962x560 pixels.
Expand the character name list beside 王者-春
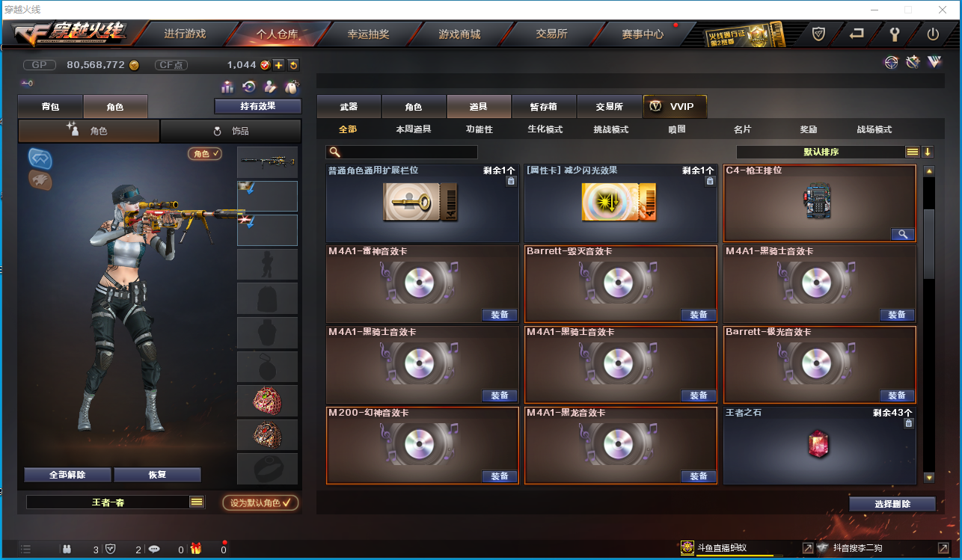pyautogui.click(x=197, y=502)
